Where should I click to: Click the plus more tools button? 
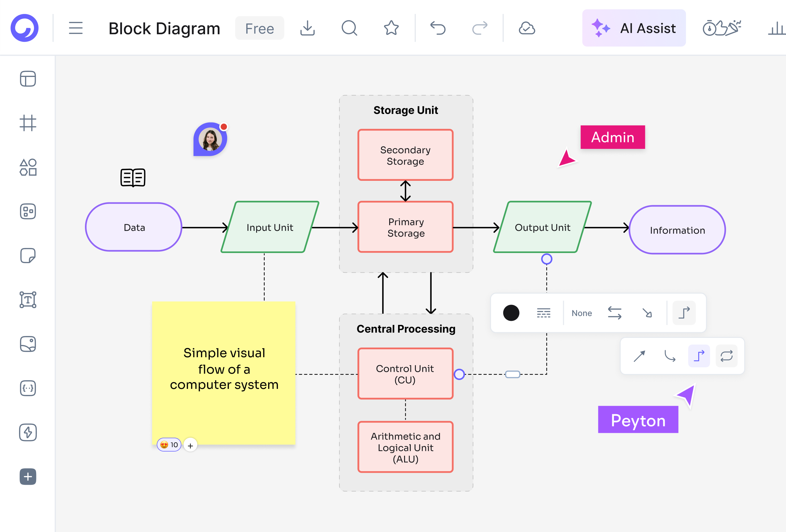coord(28,477)
